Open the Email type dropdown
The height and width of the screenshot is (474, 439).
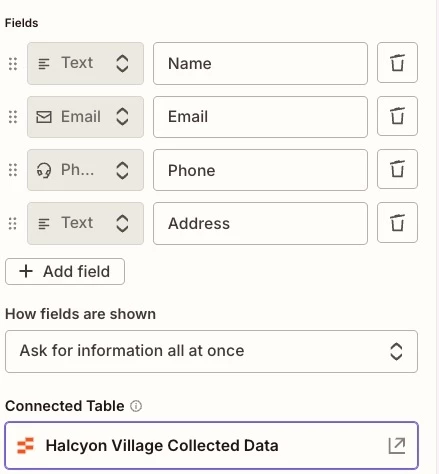pyautogui.click(x=85, y=117)
